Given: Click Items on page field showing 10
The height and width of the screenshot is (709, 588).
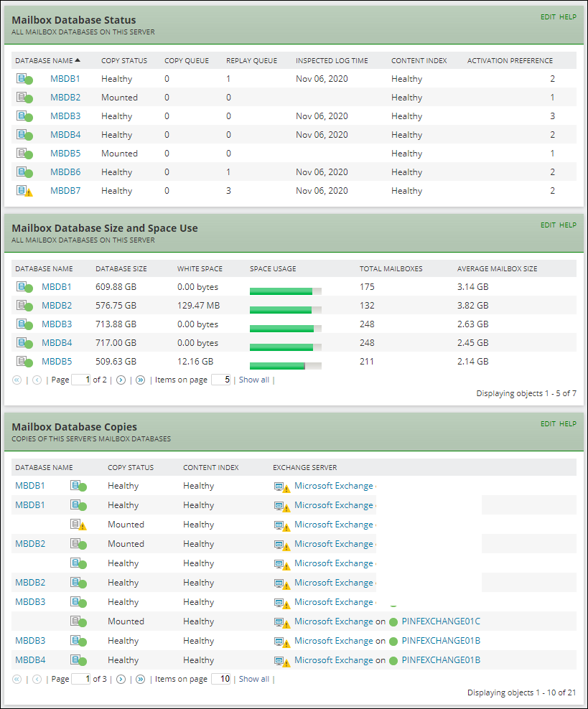Looking at the screenshot, I should 220,679.
